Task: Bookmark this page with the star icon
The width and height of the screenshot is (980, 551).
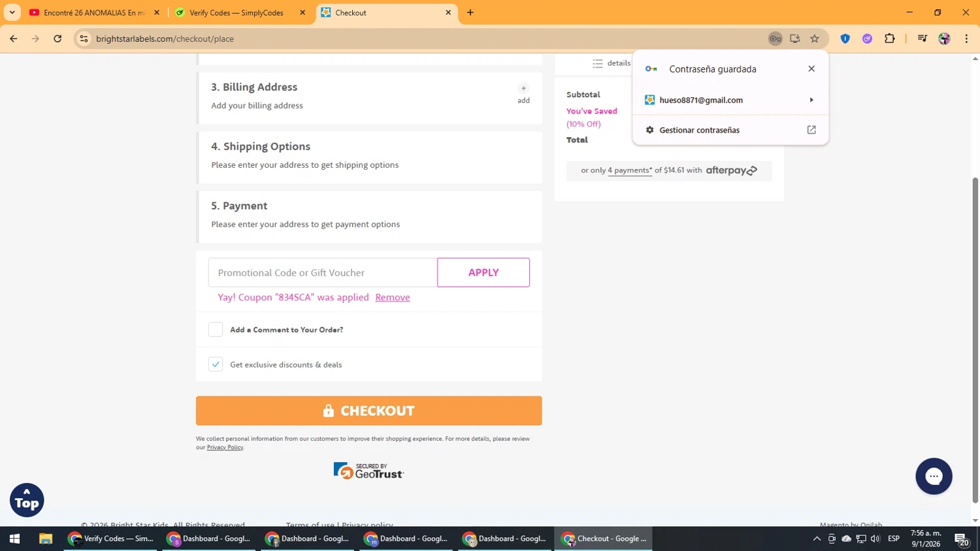Action: coord(815,39)
